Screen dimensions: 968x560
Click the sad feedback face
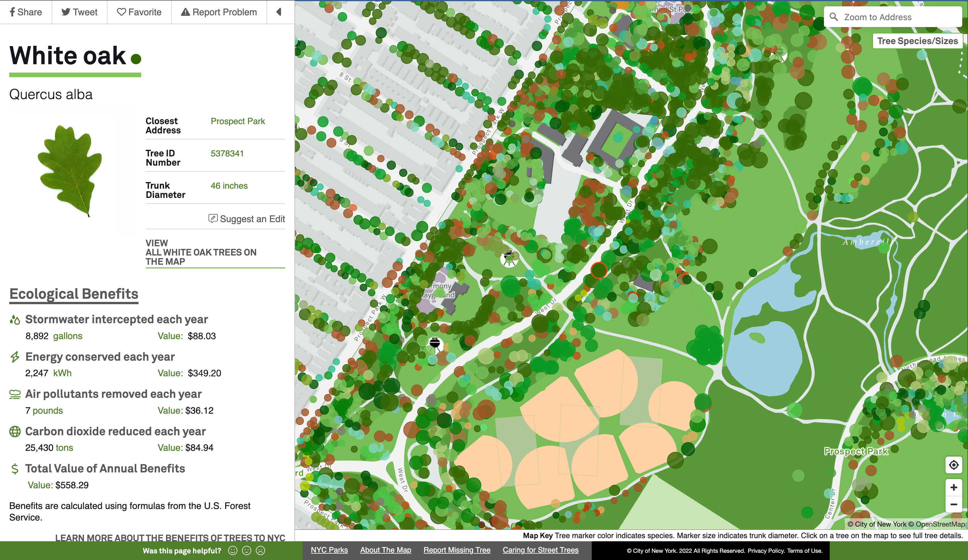[x=260, y=550]
